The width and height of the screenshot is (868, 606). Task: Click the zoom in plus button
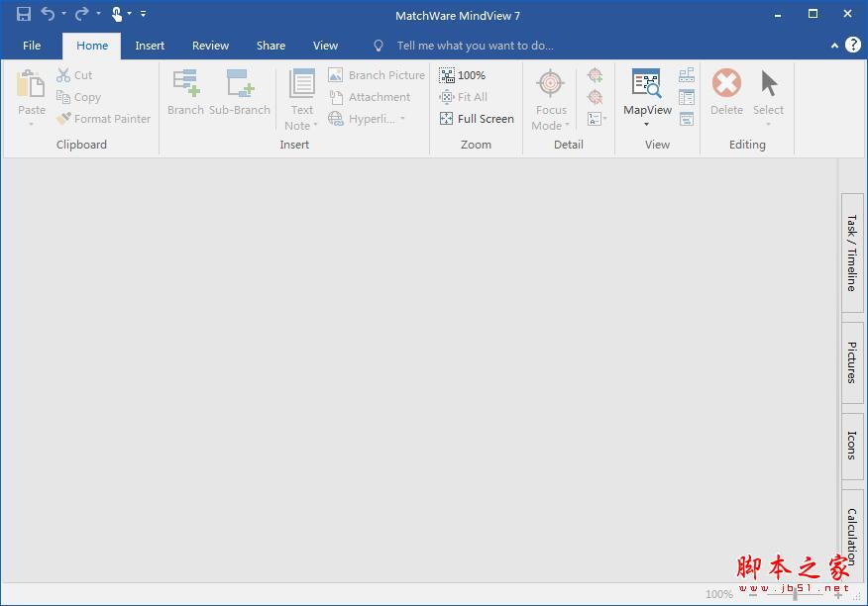click(838, 595)
